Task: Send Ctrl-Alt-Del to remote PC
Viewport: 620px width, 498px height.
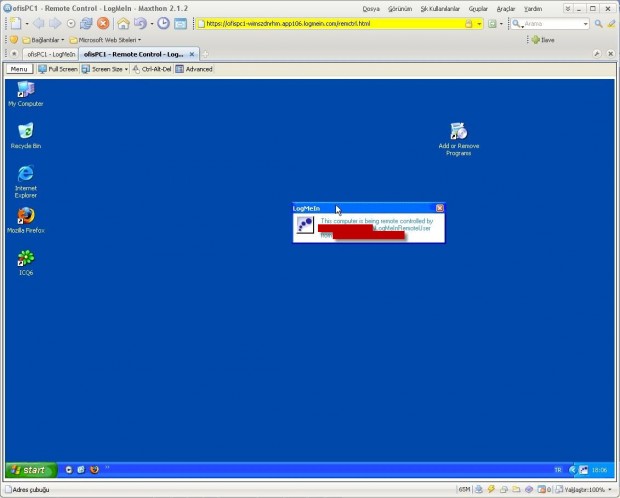Action: [152, 69]
